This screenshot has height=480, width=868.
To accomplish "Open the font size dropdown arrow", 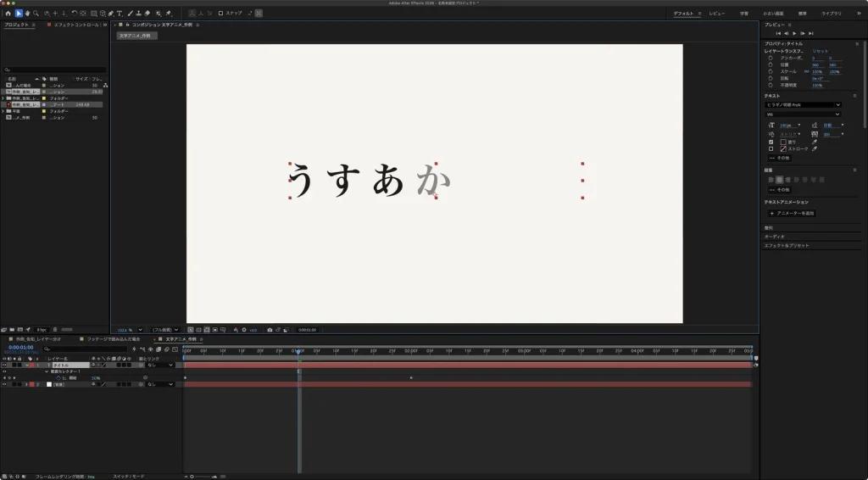I will click(x=798, y=126).
